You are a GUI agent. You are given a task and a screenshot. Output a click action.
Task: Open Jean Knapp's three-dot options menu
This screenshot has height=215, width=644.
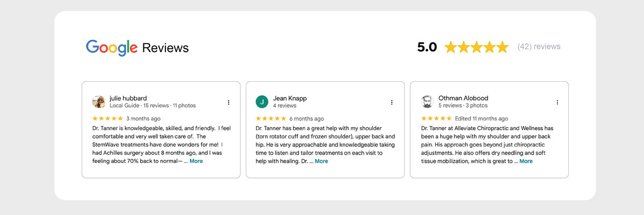[x=392, y=102]
